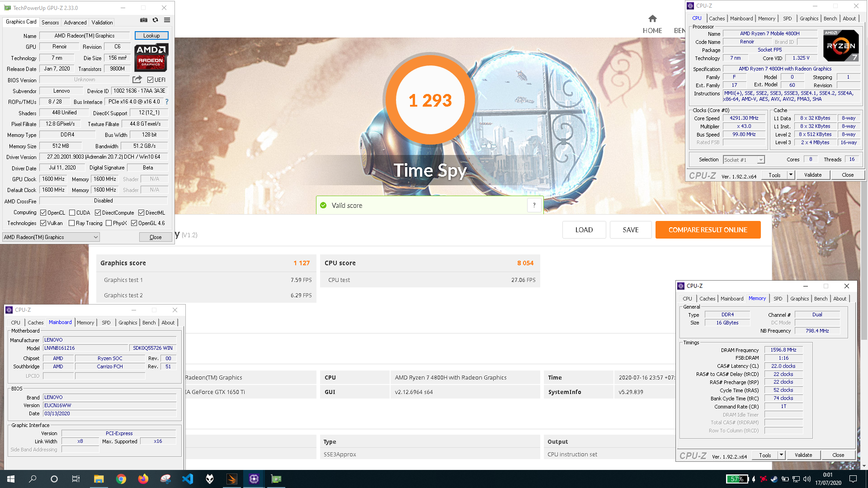Viewport: 868px width, 488px height.
Task: Open the red AMD-style tray icon
Action: click(764, 479)
